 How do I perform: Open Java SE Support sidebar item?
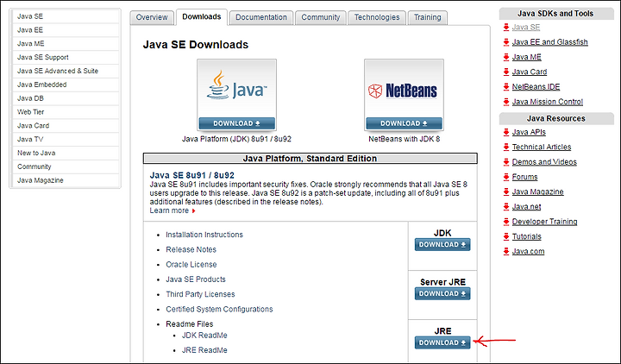[66, 58]
